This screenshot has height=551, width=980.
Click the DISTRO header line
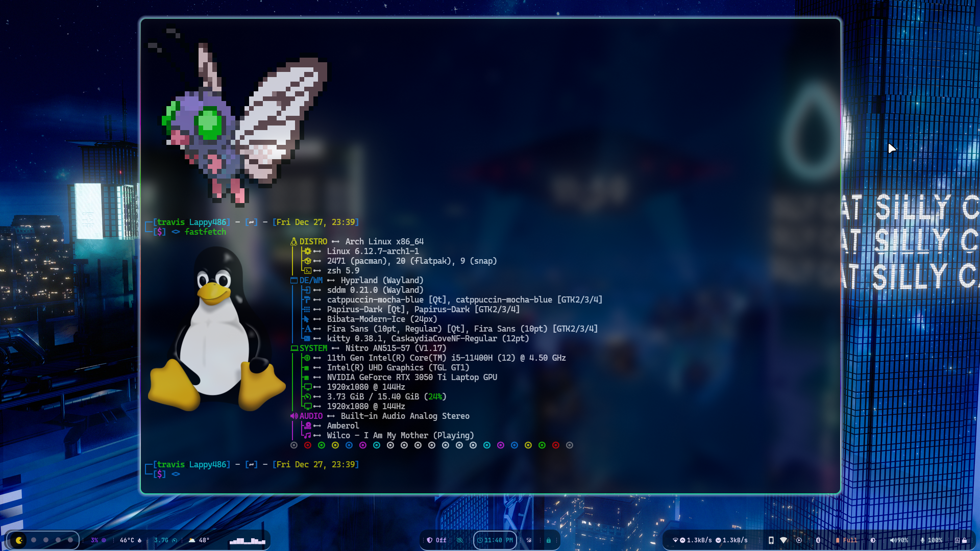[x=357, y=241]
